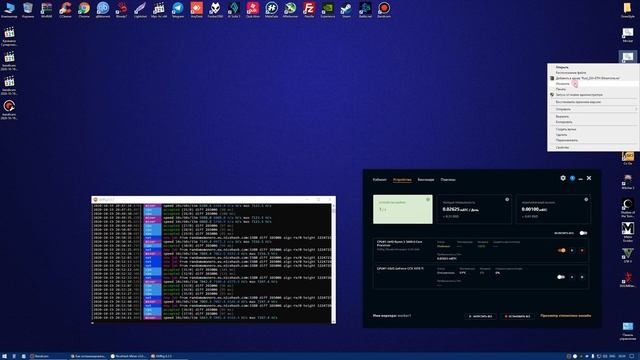Select the GTA V desktop shortcut
Screen dimensions: 640x360
[628, 255]
